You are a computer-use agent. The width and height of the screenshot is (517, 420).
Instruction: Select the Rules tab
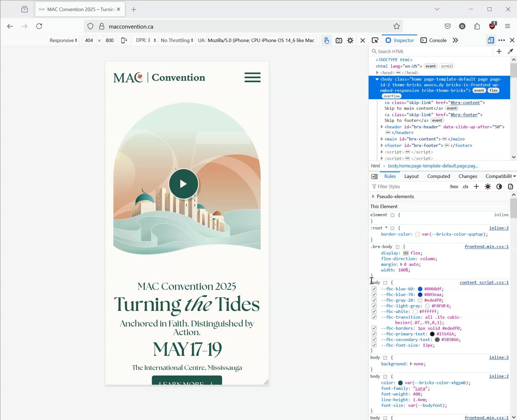[x=390, y=176]
